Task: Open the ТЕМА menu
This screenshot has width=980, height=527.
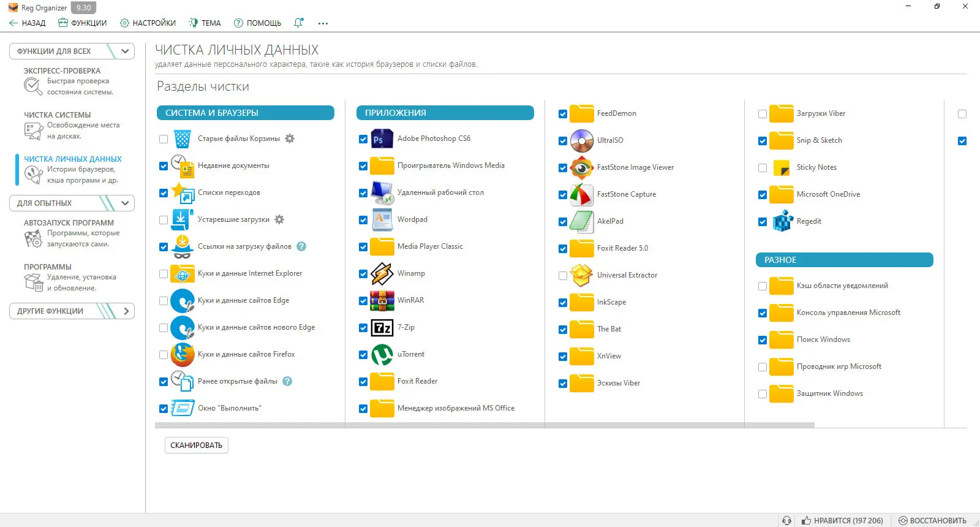Action: pos(205,23)
